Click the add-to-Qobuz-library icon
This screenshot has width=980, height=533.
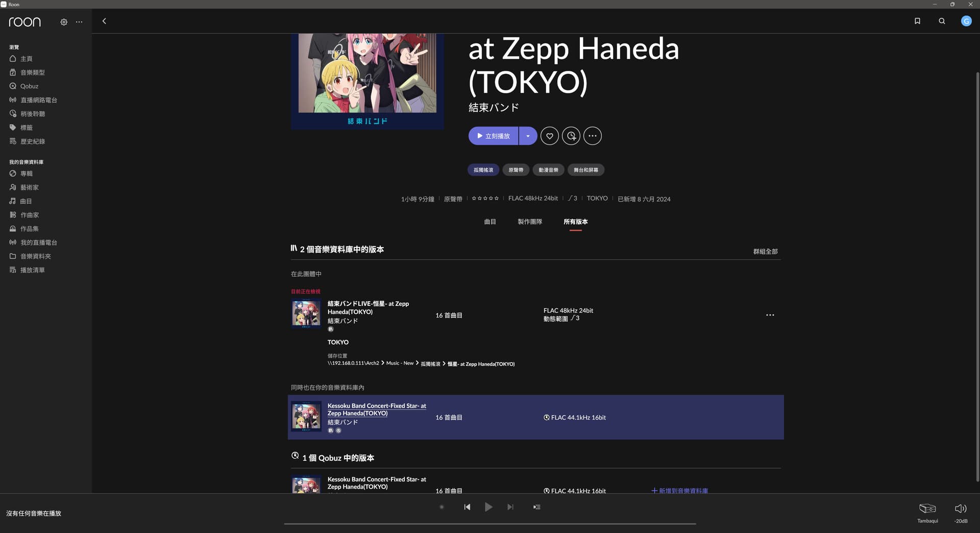pos(571,136)
